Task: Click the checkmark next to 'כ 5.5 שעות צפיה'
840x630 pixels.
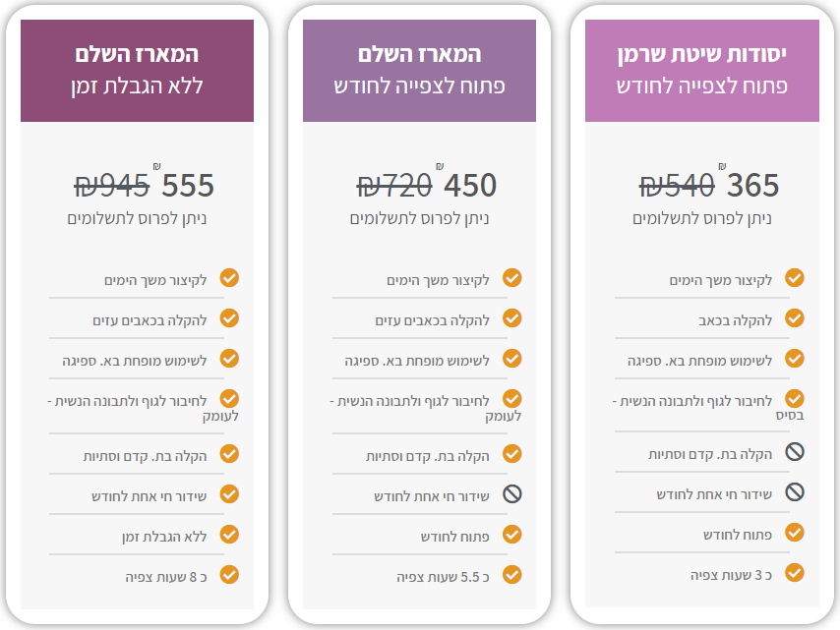Action: 512,575
